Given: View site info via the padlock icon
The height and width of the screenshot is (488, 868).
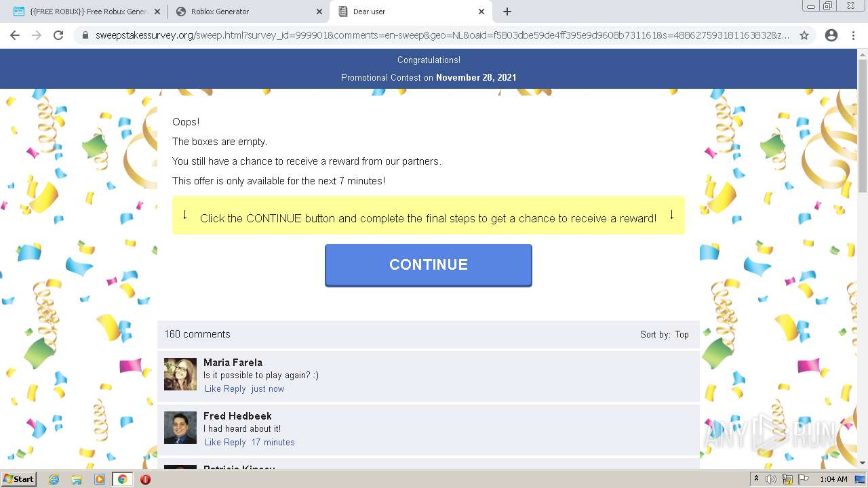Looking at the screenshot, I should tap(85, 35).
